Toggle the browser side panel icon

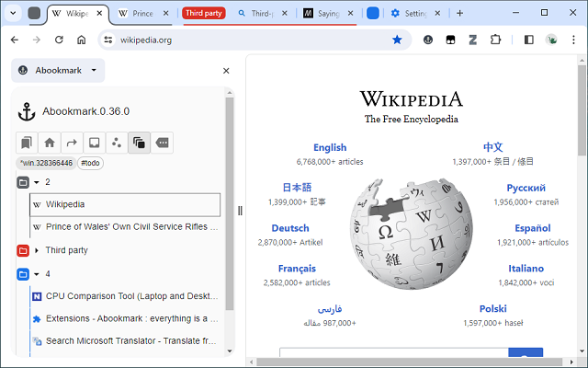pyautogui.click(x=529, y=40)
